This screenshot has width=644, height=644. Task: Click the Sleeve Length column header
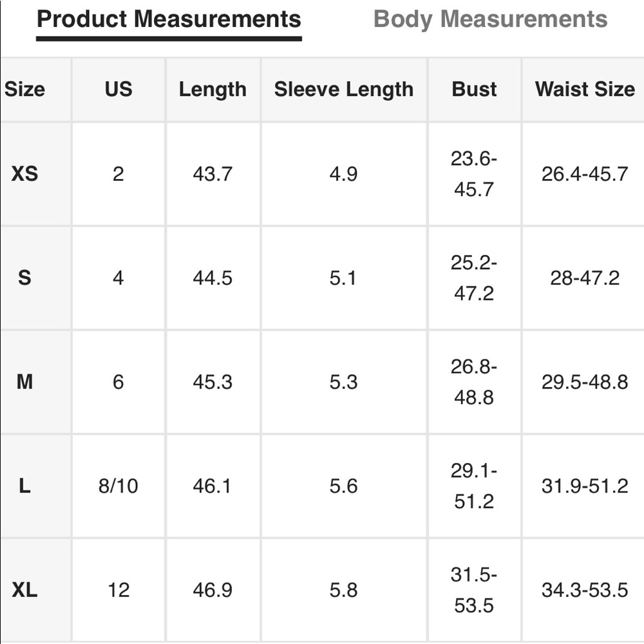click(344, 89)
